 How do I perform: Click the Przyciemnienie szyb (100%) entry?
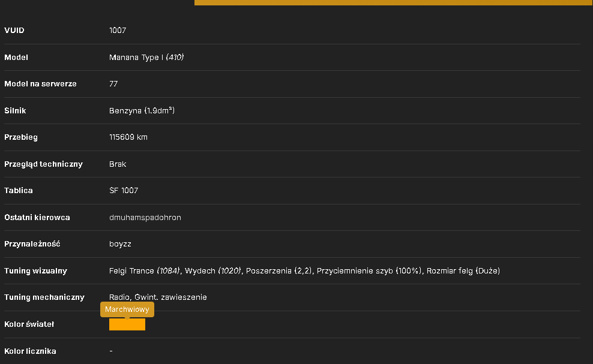[369, 270]
